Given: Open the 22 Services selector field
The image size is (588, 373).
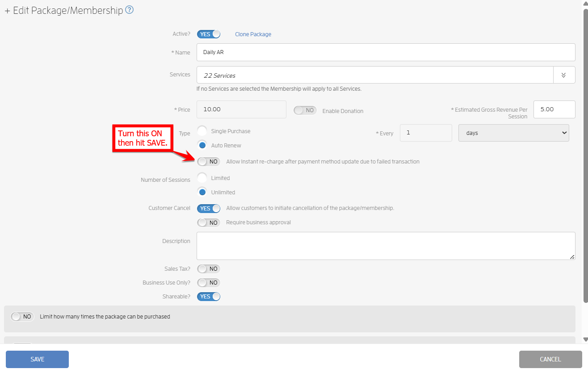Looking at the screenshot, I should coord(375,75).
